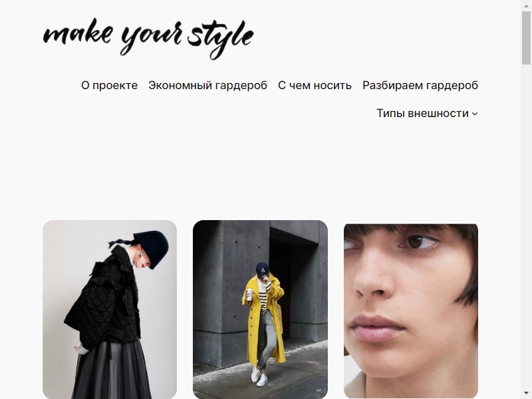This screenshot has height=399, width=532.
Task: Open the Типы внешности menu label
Action: click(x=422, y=113)
